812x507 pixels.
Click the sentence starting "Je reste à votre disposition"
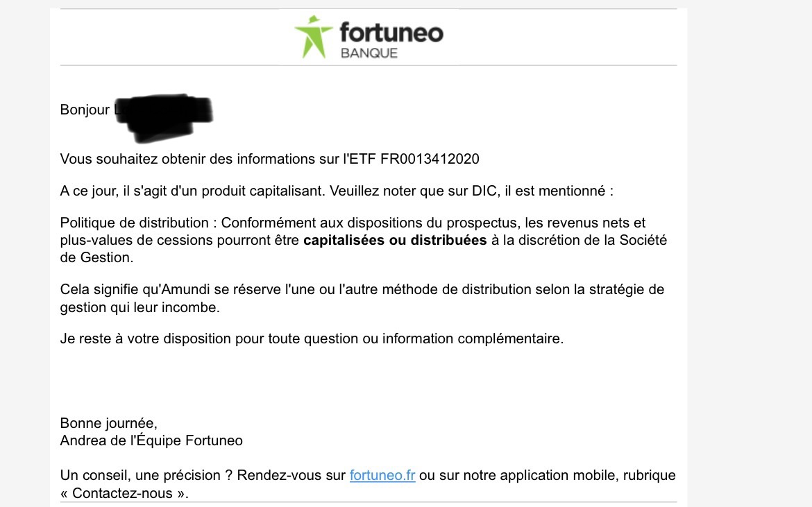312,339
